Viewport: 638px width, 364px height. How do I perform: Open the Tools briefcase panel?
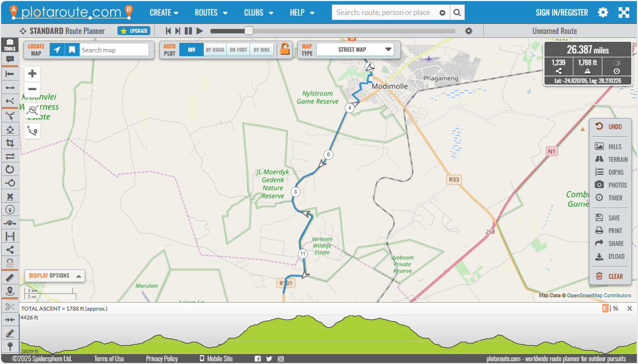(x=10, y=45)
